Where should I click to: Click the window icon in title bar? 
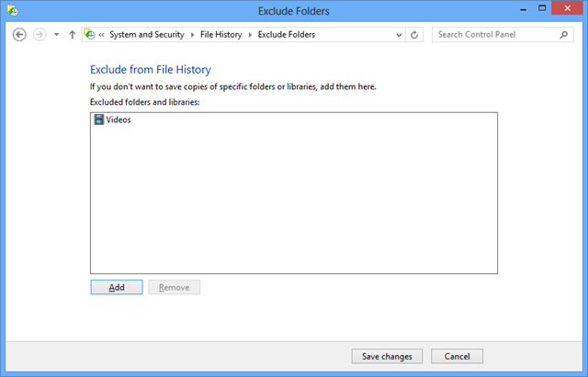[x=11, y=12]
